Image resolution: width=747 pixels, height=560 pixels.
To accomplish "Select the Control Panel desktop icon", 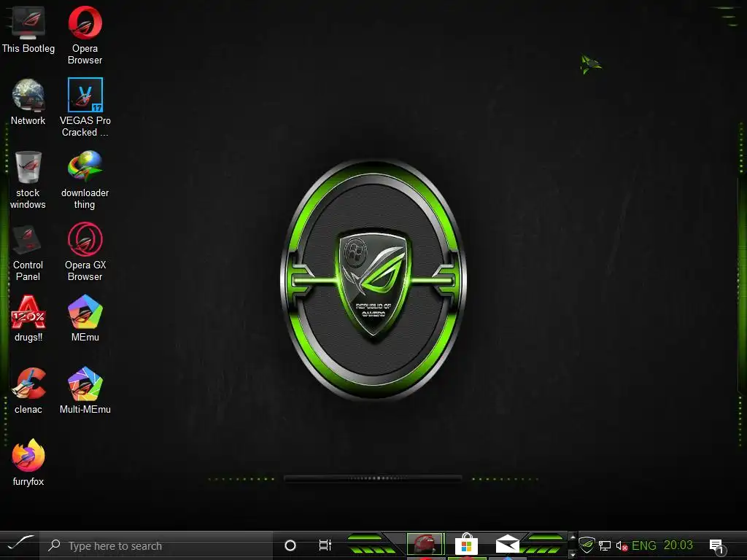I will [x=28, y=252].
